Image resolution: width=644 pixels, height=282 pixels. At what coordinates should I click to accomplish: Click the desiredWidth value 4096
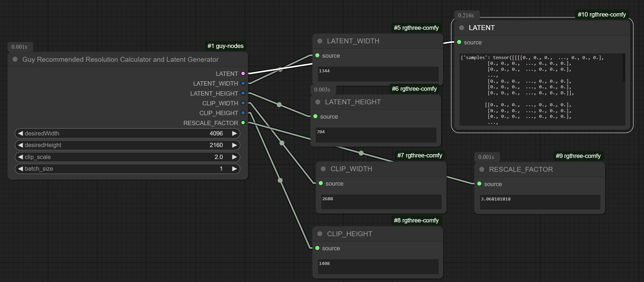[216, 133]
